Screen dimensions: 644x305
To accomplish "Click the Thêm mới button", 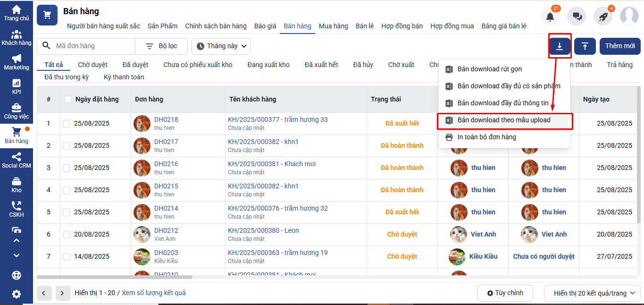I will coord(620,46).
